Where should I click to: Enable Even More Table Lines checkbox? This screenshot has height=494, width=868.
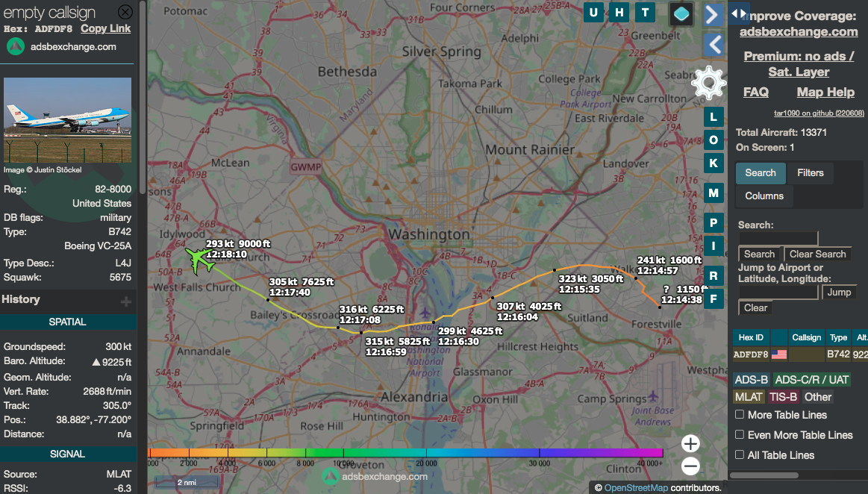click(739, 434)
